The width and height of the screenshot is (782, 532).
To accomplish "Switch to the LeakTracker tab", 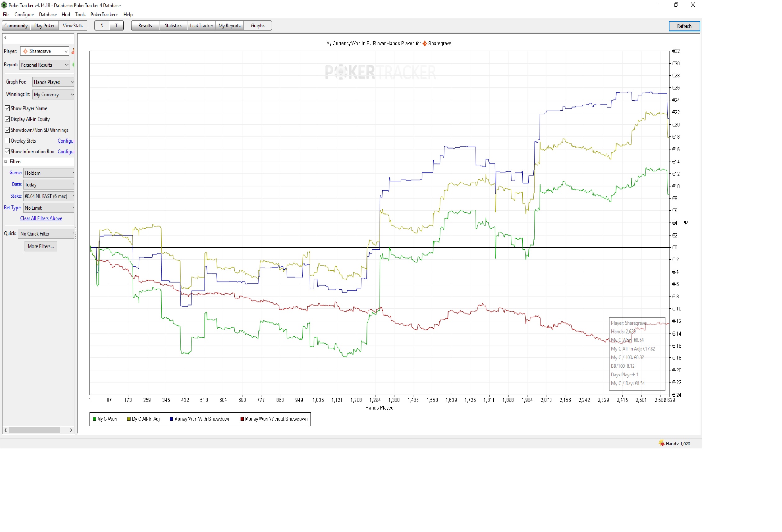I will click(201, 25).
